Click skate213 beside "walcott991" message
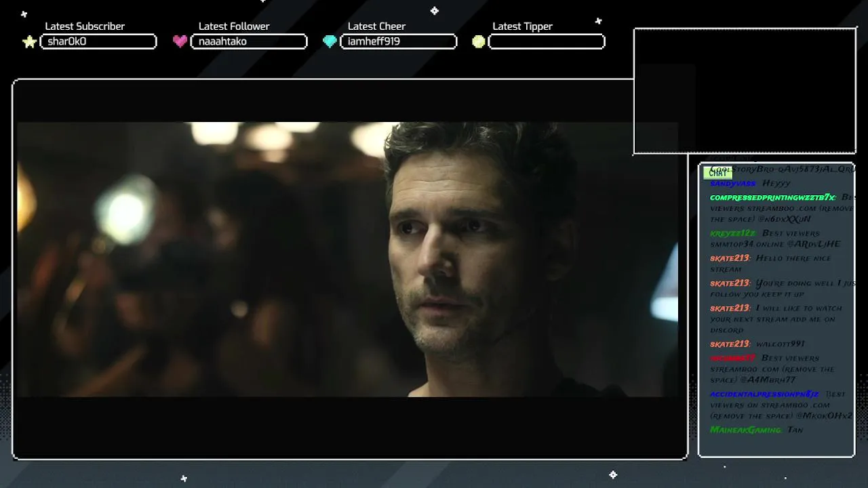The image size is (868, 488). point(730,344)
